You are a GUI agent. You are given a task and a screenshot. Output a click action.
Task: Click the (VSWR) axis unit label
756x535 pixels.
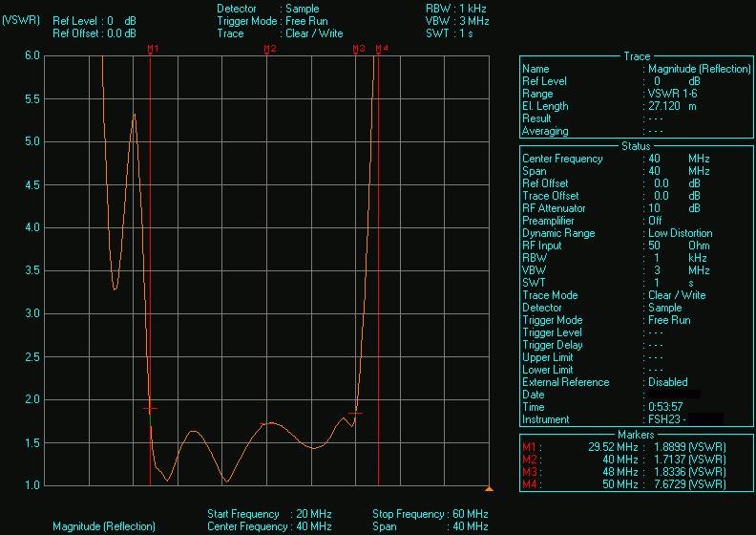pyautogui.click(x=20, y=20)
